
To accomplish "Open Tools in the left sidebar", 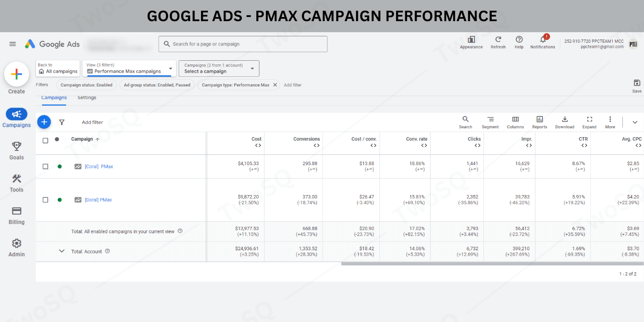I will click(17, 183).
